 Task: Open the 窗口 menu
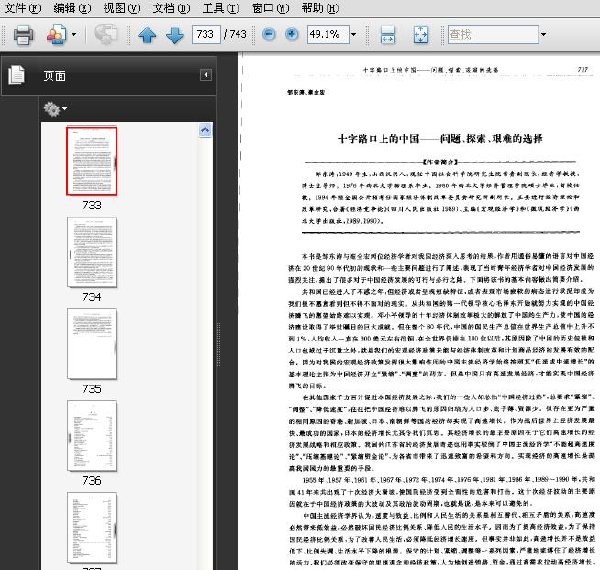pyautogui.click(x=271, y=8)
